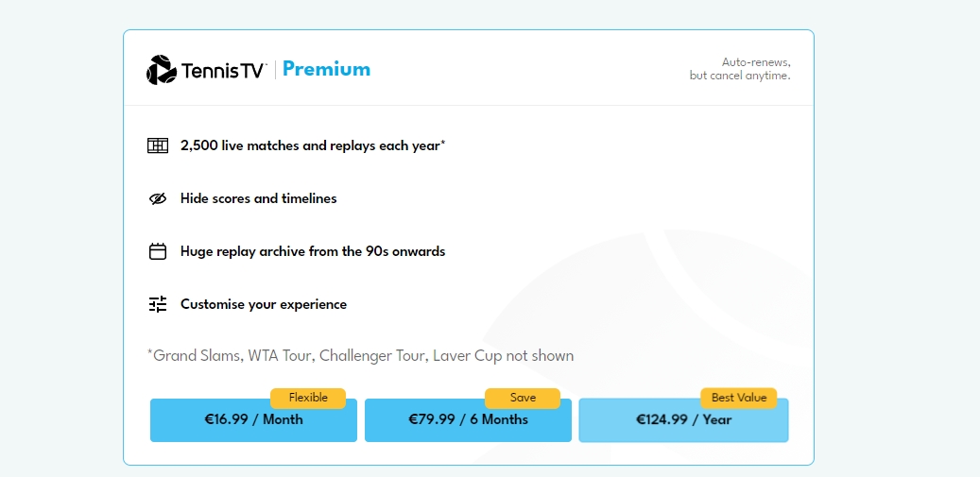Click the replay archive calendar icon
The height and width of the screenshot is (477, 980).
158,251
